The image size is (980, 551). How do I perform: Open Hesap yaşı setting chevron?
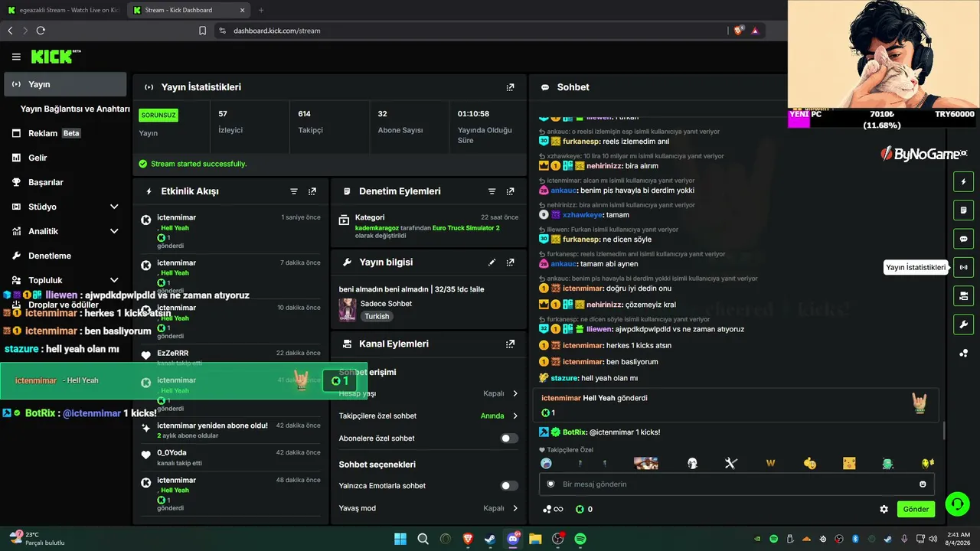514,393
